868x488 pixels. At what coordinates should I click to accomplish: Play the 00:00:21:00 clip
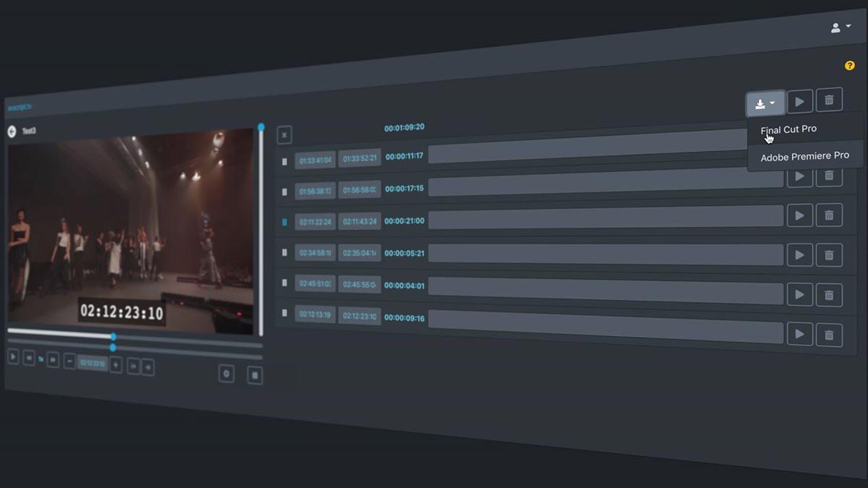[800, 215]
